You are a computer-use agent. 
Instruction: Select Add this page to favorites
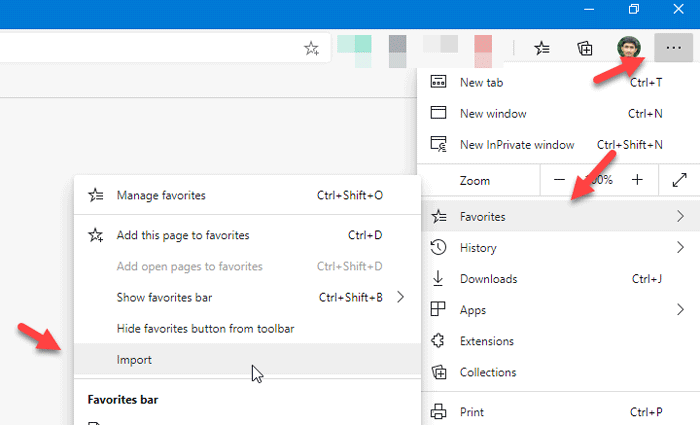[247, 235]
